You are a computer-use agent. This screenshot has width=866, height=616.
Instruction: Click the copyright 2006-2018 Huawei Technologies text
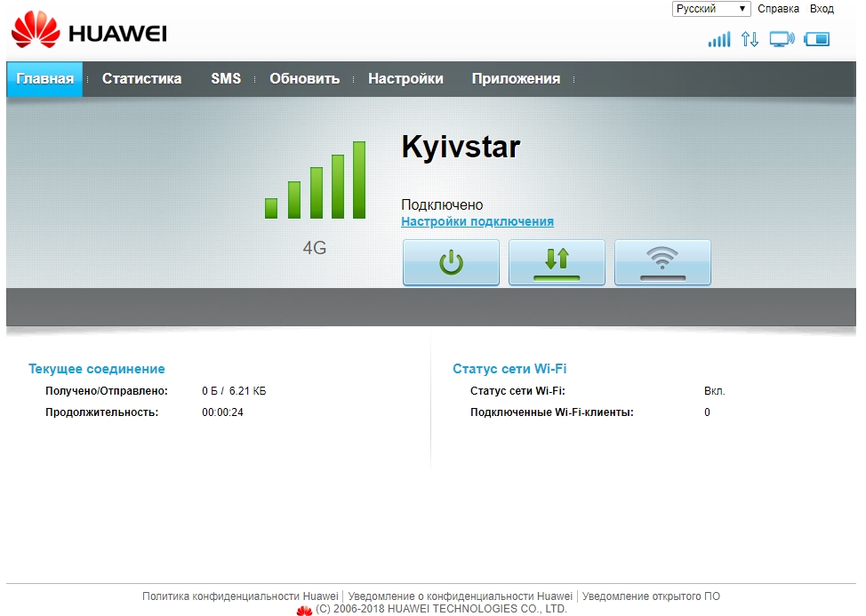441,609
